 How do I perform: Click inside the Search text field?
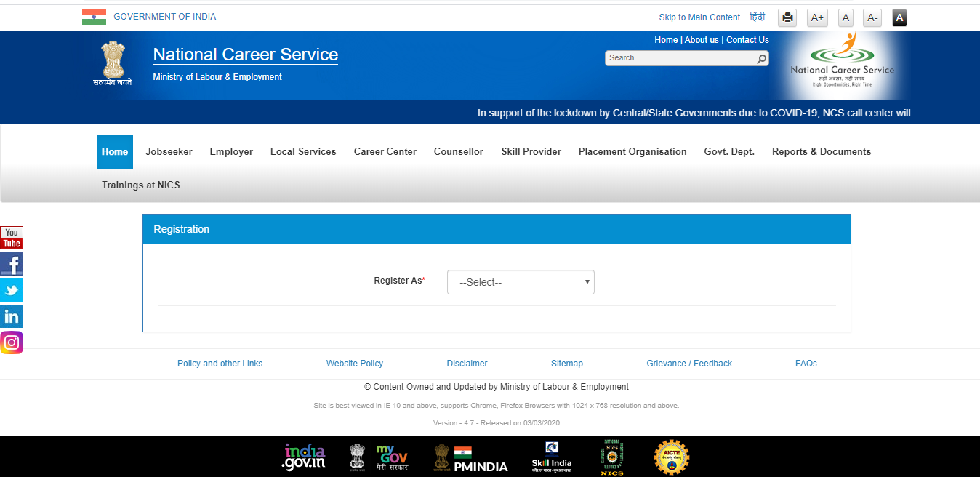point(680,58)
